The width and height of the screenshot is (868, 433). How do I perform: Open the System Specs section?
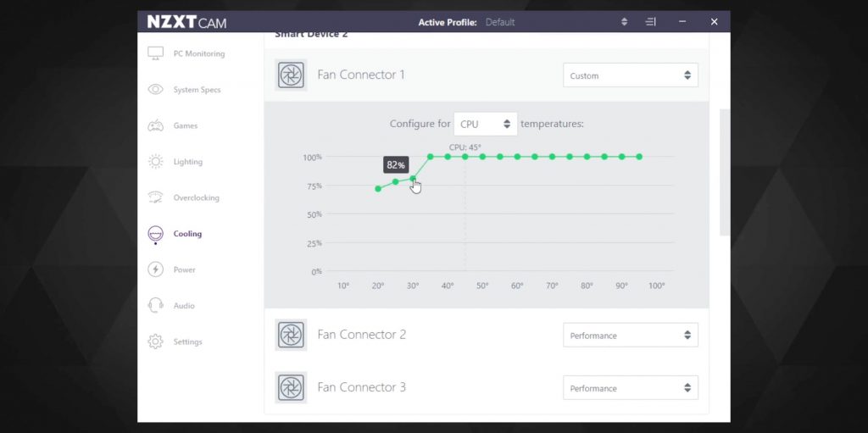point(197,90)
